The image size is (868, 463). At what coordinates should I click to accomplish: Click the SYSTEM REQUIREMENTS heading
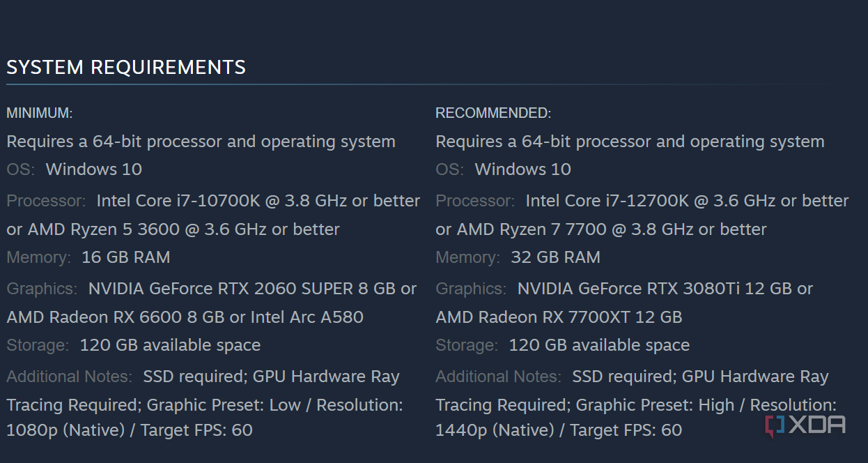click(126, 68)
